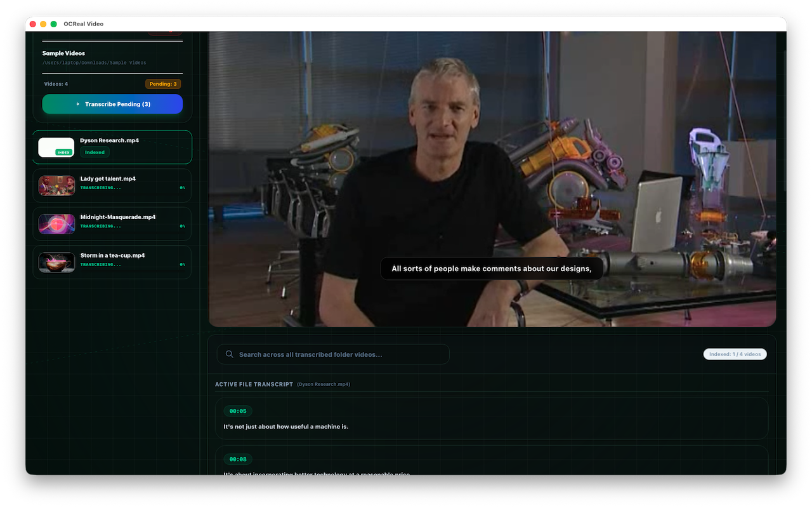The width and height of the screenshot is (812, 508).
Task: Click the Videos: 4 count label
Action: tap(56, 84)
